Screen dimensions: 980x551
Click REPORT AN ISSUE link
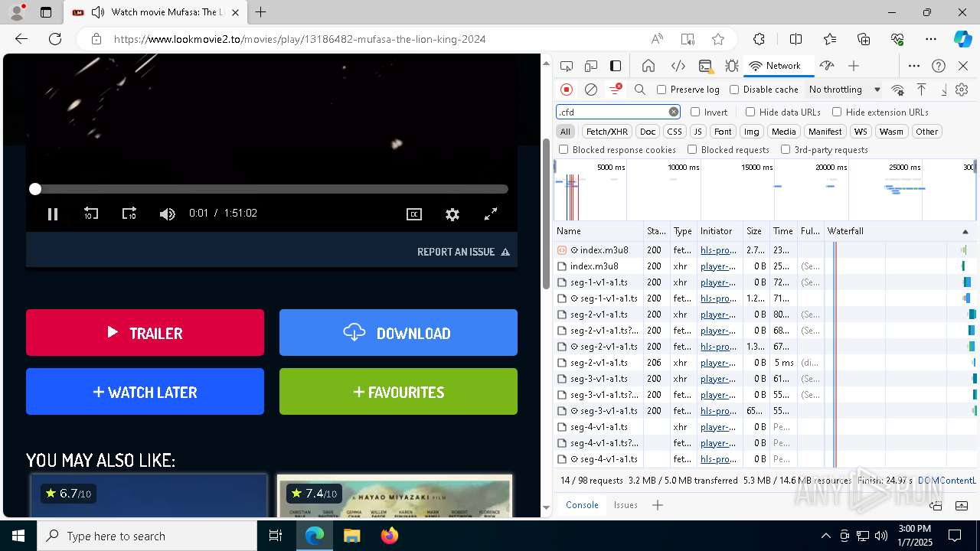click(463, 252)
